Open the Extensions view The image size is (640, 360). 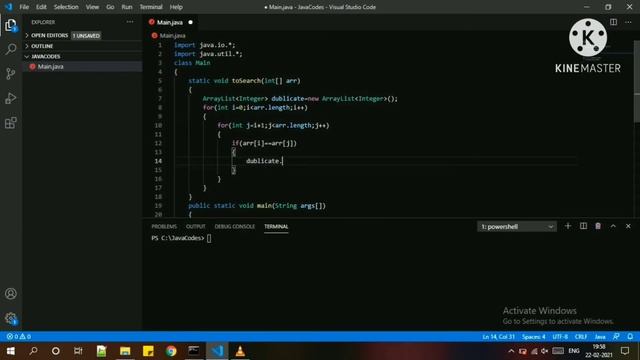click(11, 123)
